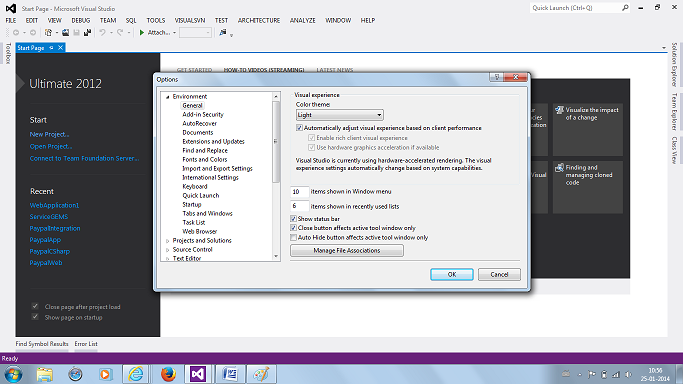Open the ANALYZE menu
683x384 pixels.
click(x=302, y=20)
